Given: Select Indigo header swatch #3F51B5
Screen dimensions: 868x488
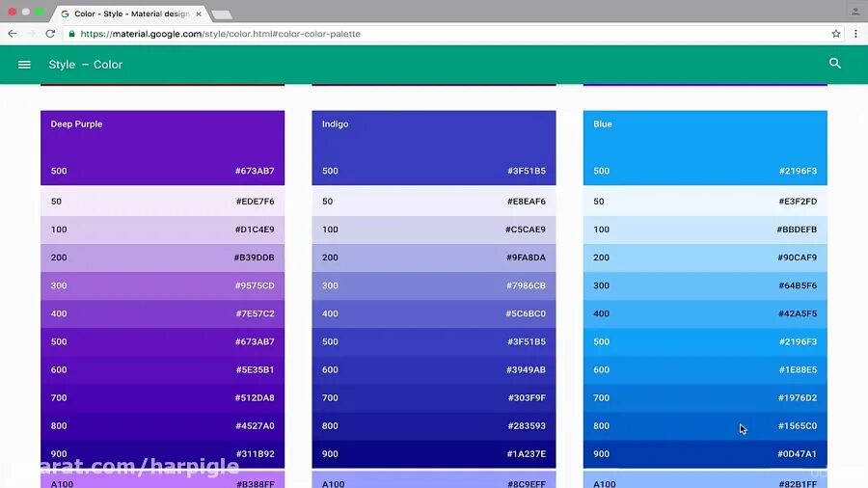Looking at the screenshot, I should pyautogui.click(x=433, y=148).
